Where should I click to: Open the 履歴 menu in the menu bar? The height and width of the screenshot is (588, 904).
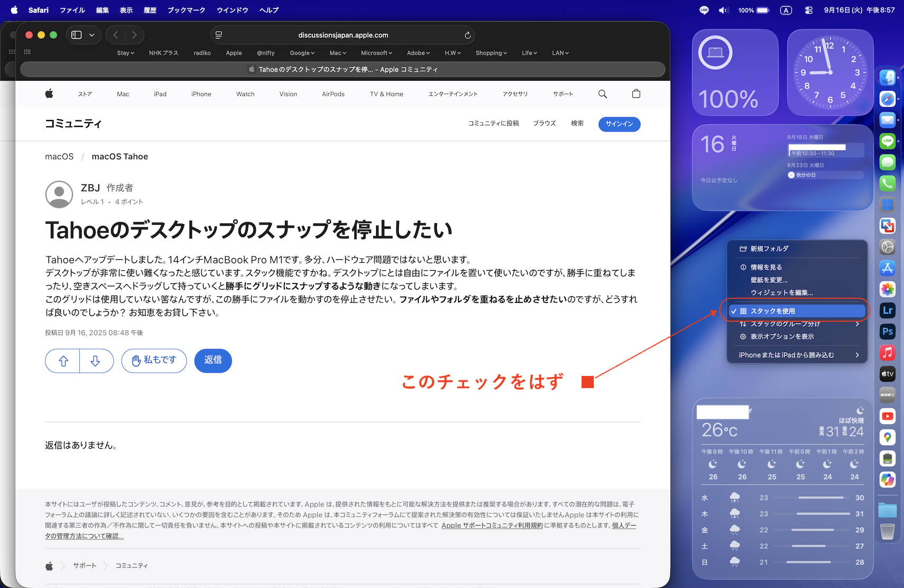[x=150, y=10]
